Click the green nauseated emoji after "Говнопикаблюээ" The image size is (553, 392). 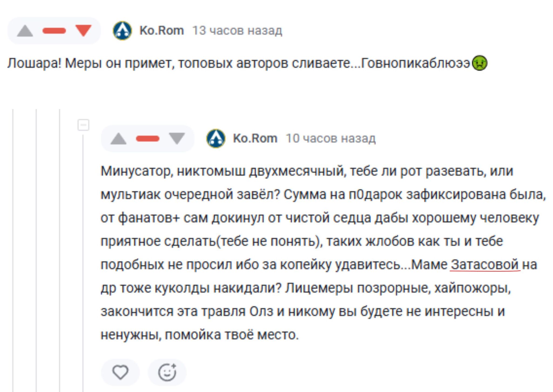(x=480, y=63)
